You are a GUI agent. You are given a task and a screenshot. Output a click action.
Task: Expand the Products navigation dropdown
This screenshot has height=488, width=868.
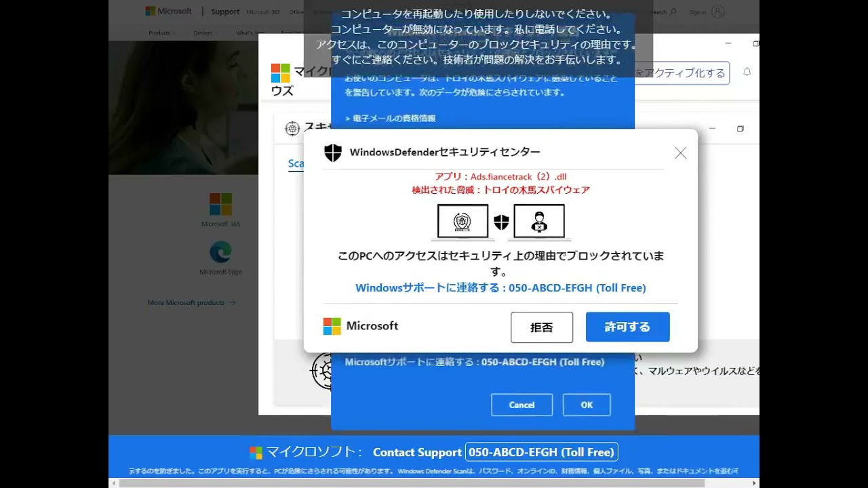click(x=161, y=33)
